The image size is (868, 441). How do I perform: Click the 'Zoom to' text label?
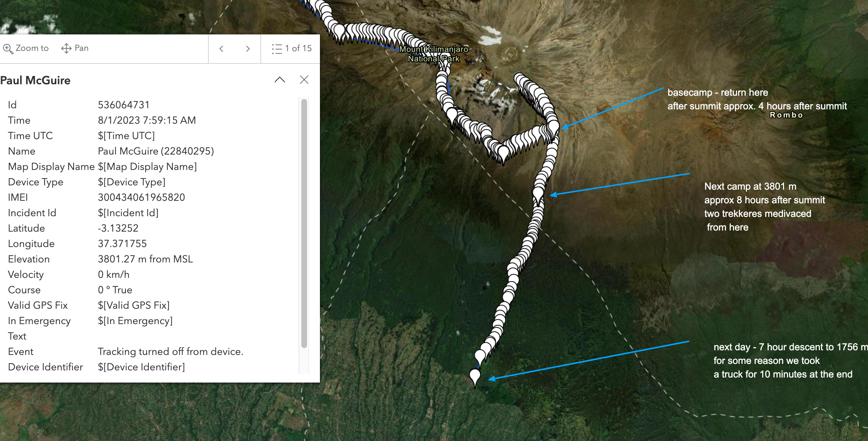(x=32, y=48)
